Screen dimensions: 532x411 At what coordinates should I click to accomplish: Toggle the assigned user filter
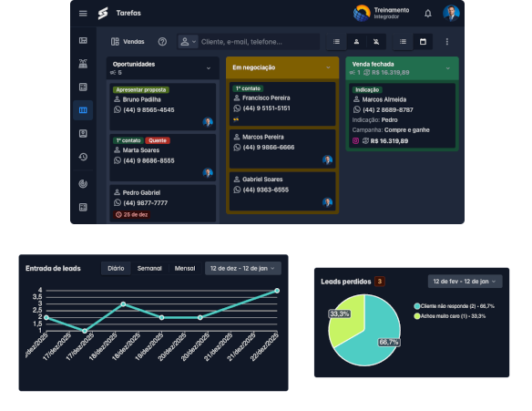[x=356, y=42]
